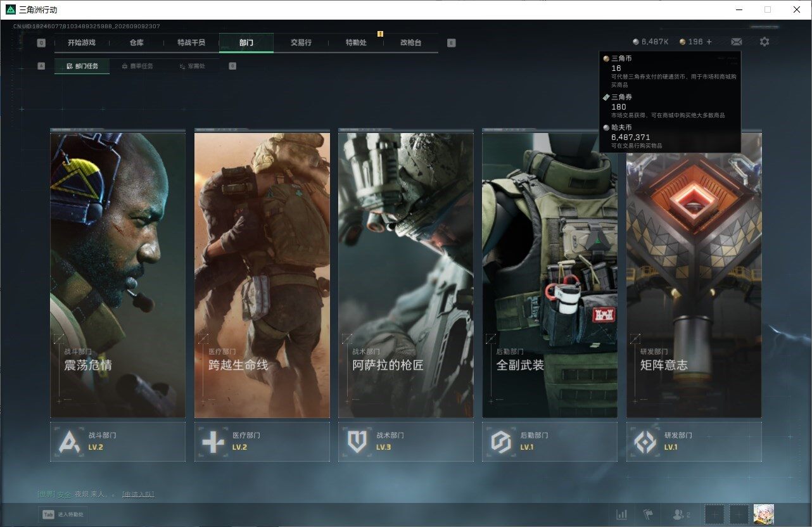The width and height of the screenshot is (812, 527).
Task: Open the 震荡危情 combat department card
Action: coord(118,275)
